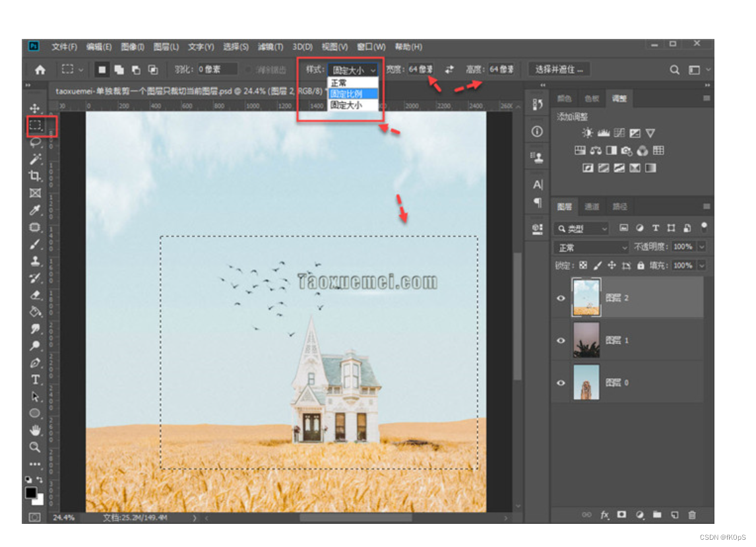Enable Add to selection mode
756x547 pixels.
pos(119,70)
